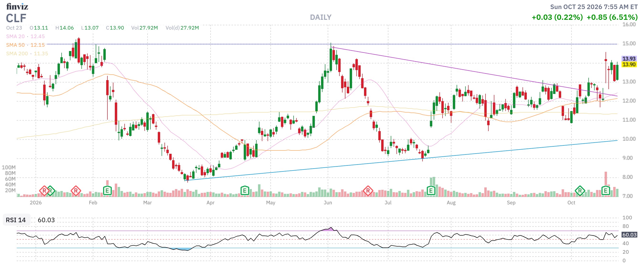Click the 15.00 price axis label
Viewport: 644px width, 268px height.
point(629,43)
